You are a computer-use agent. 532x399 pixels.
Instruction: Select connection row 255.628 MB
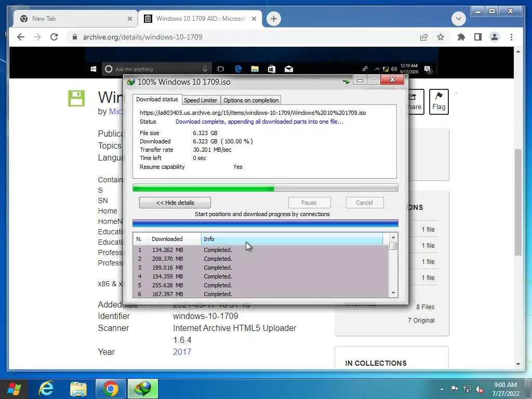pos(261,285)
